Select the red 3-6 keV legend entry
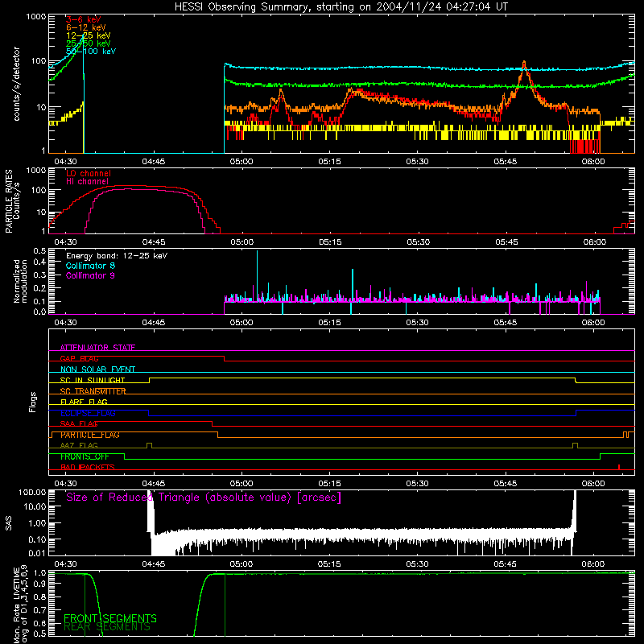This screenshot has height=644, width=644. (84, 19)
